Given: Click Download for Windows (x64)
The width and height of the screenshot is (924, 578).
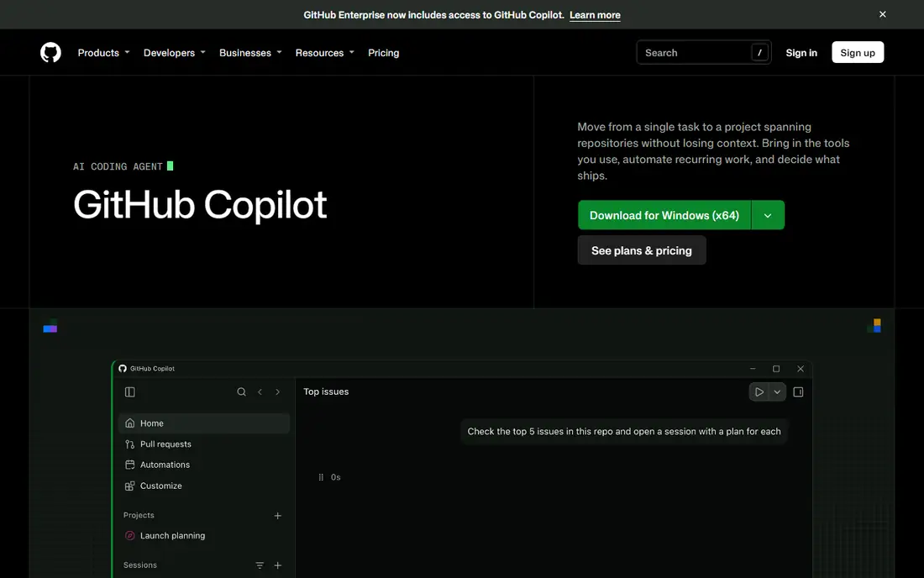Looking at the screenshot, I should click(x=664, y=215).
